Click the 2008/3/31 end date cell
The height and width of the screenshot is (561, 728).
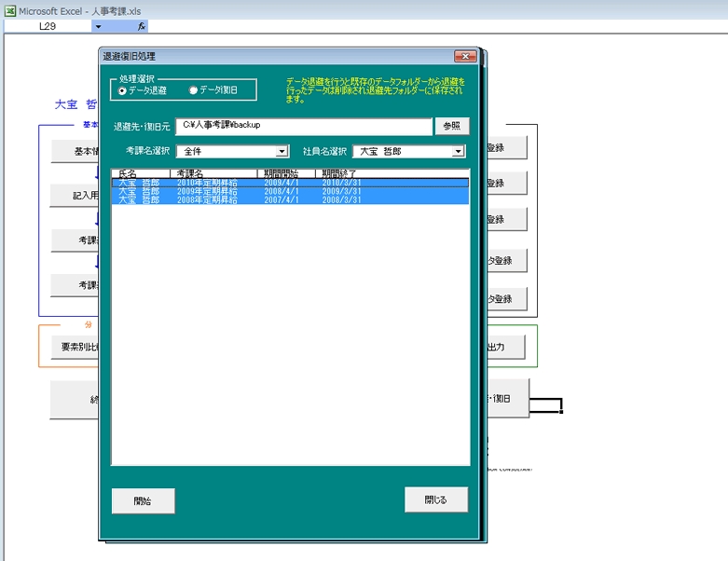pos(341,199)
